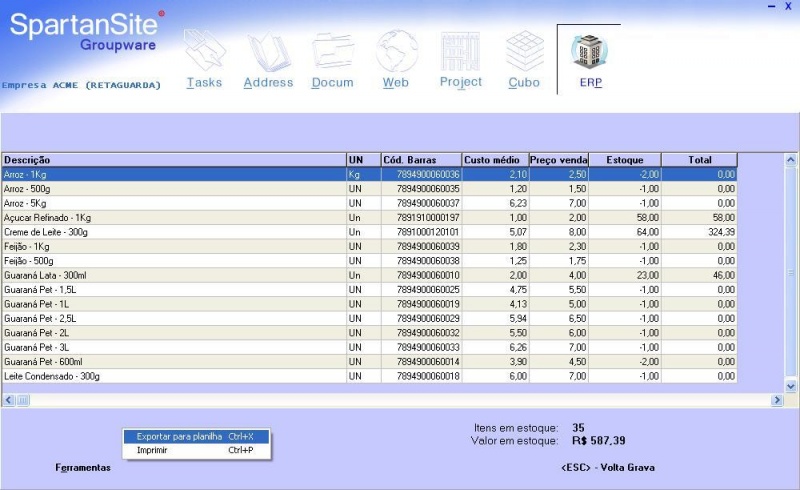
Task: Select the Guaraná Pet - 3L row
Action: pos(369,347)
